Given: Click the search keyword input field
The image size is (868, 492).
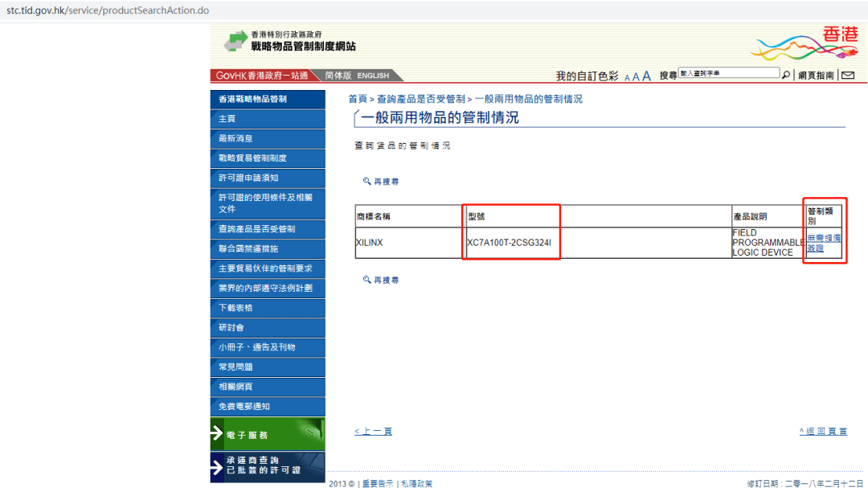Looking at the screenshot, I should [x=728, y=73].
